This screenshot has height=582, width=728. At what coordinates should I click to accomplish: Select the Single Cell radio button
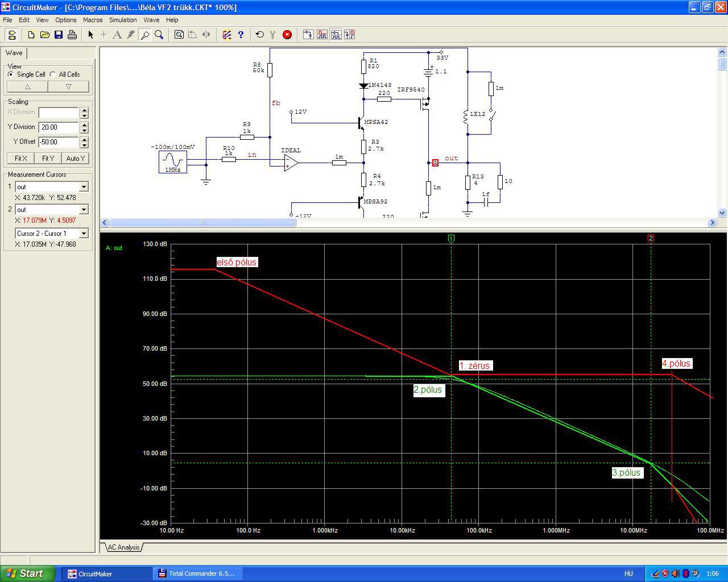click(11, 74)
